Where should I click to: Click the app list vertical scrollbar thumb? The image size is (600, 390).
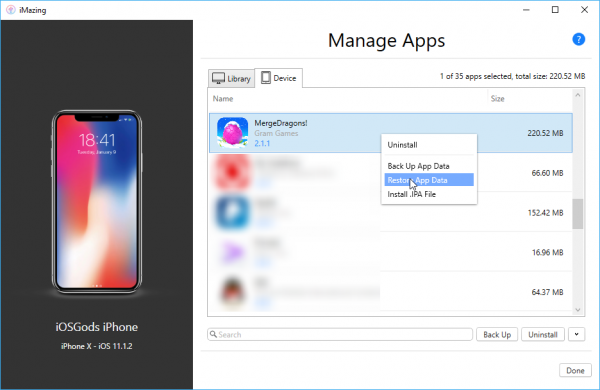[578, 214]
